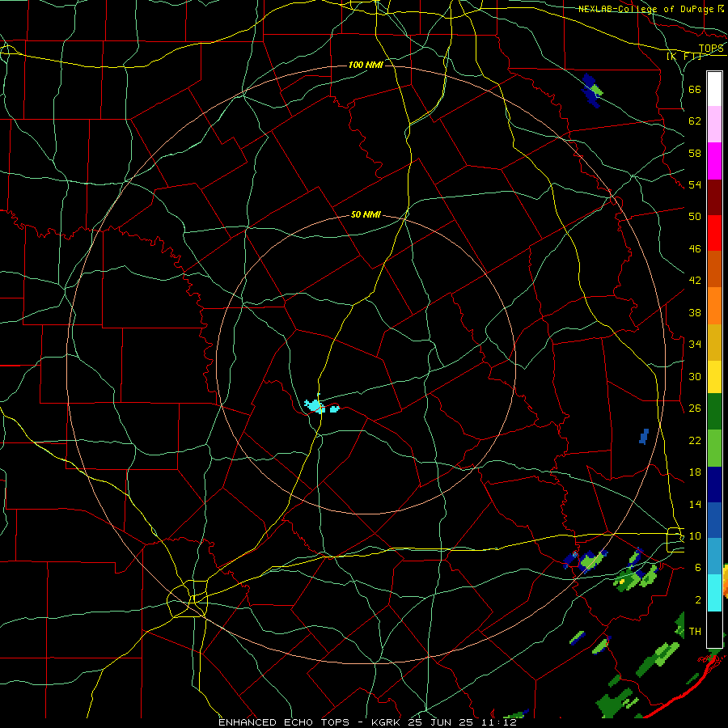This screenshot has width=728, height=728.
Task: Click the 2 legend value
Action: (697, 600)
